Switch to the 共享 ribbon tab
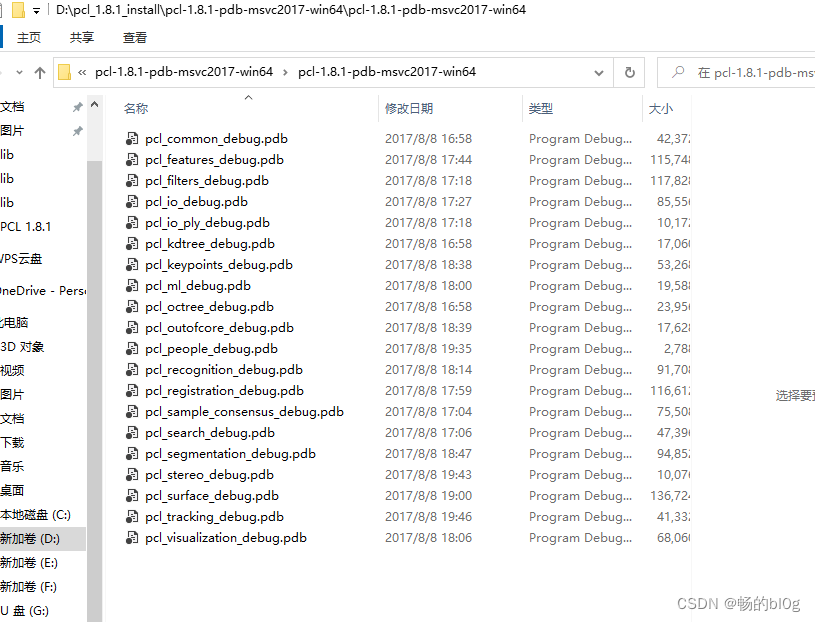815x622 pixels. click(x=81, y=36)
